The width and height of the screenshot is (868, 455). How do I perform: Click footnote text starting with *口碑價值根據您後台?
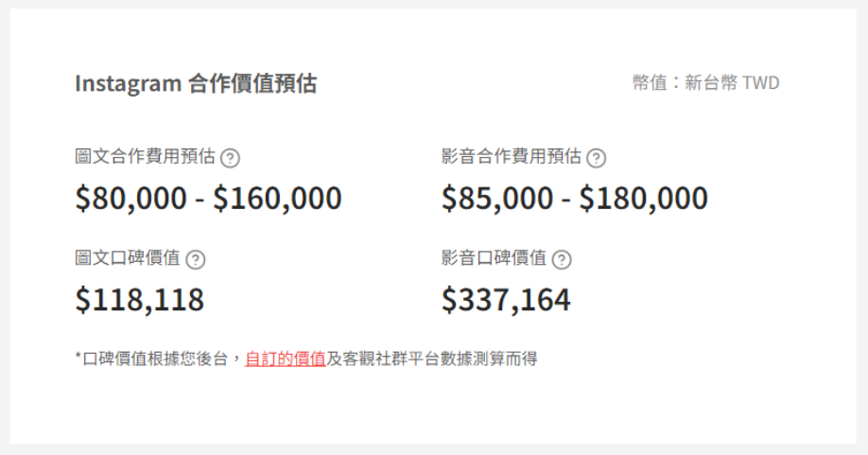coord(160,359)
